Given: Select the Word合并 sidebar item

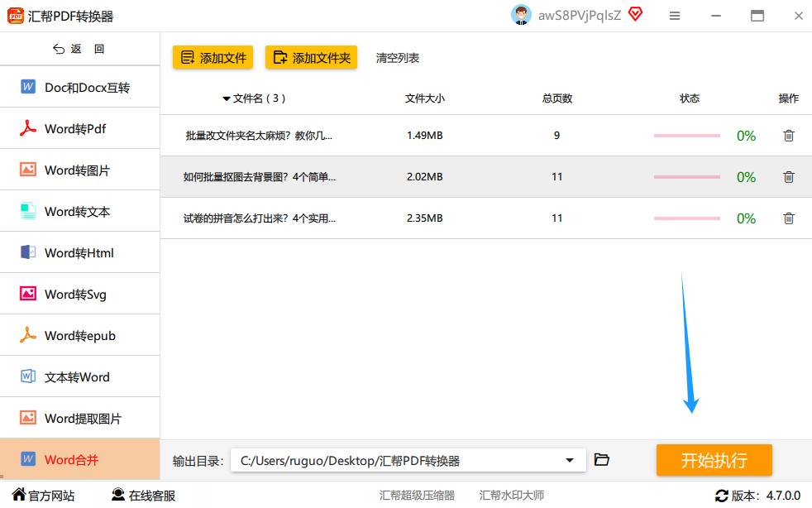Looking at the screenshot, I should point(79,459).
